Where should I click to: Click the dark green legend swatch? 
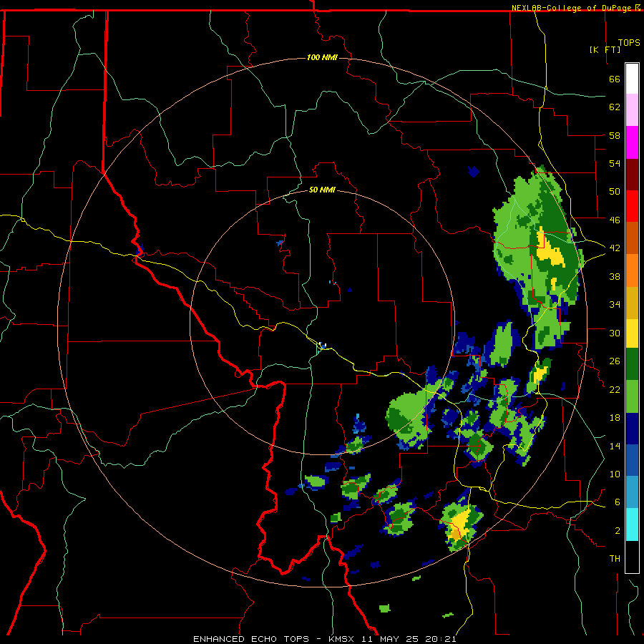(x=632, y=364)
